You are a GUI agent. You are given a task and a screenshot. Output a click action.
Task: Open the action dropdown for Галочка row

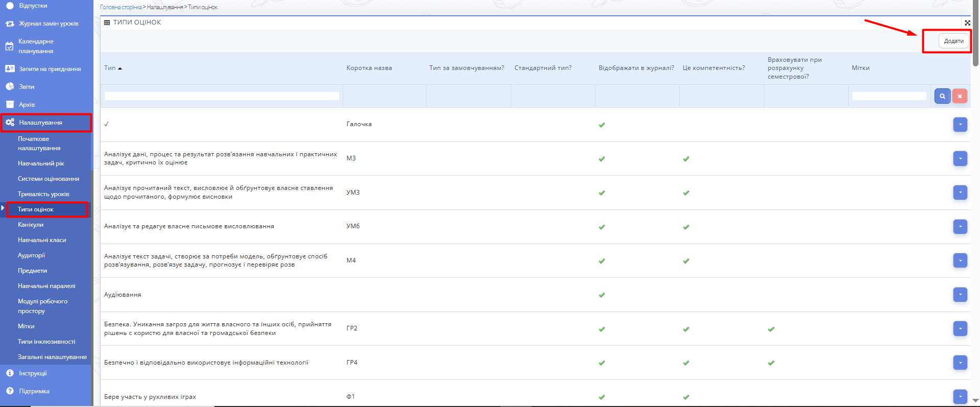click(960, 124)
